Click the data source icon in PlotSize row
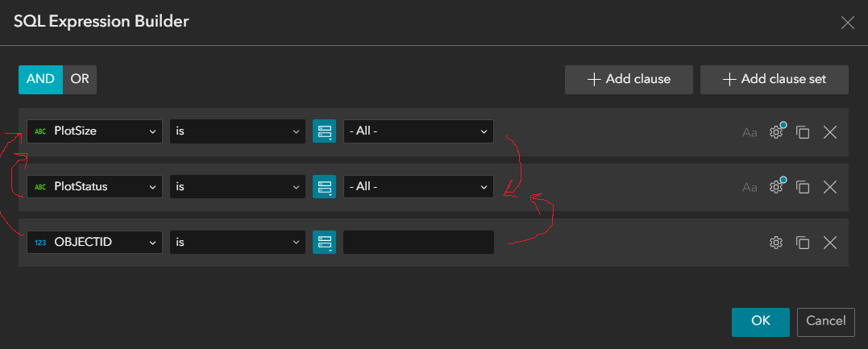868x349 pixels. point(324,131)
